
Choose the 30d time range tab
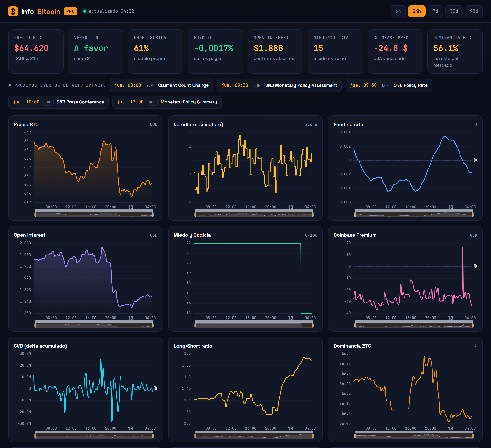click(x=454, y=11)
